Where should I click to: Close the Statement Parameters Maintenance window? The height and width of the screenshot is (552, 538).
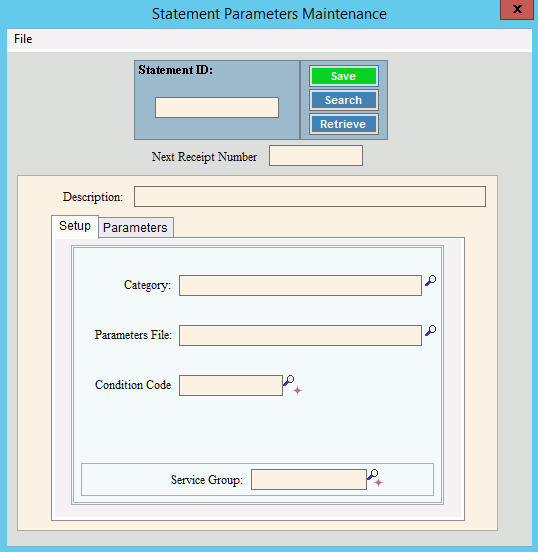pos(517,10)
